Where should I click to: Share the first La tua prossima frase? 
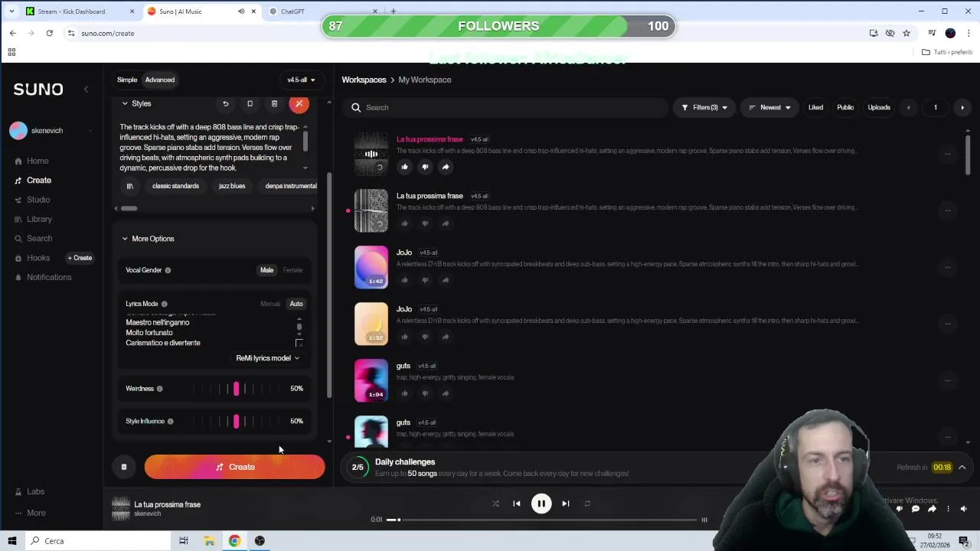pos(446,167)
